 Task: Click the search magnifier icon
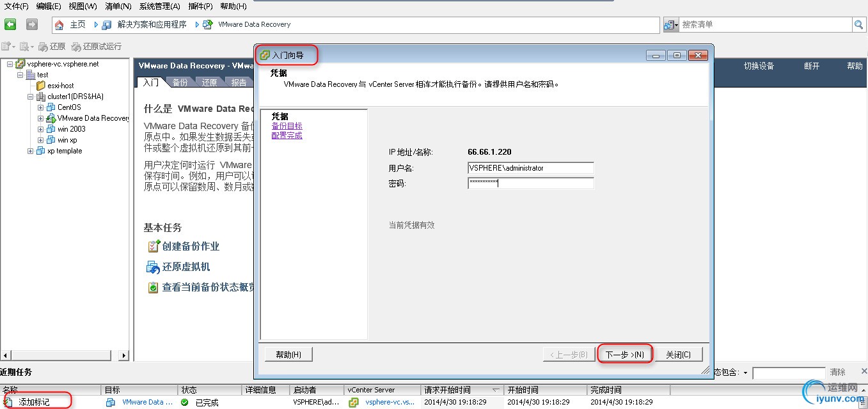click(x=858, y=25)
